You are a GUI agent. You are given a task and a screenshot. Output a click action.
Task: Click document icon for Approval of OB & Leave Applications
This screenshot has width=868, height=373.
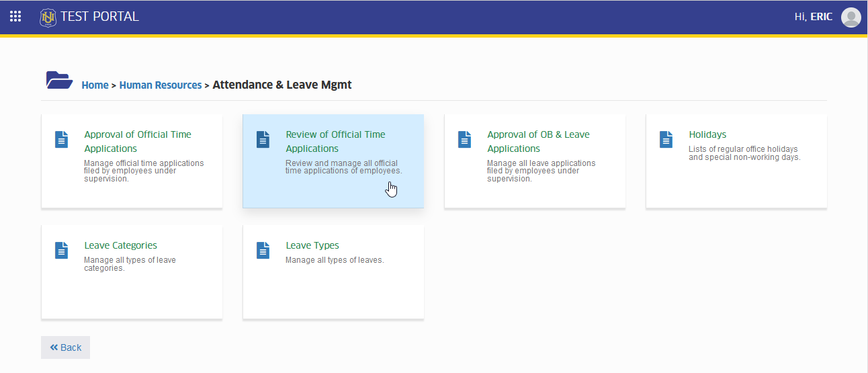[x=465, y=139]
